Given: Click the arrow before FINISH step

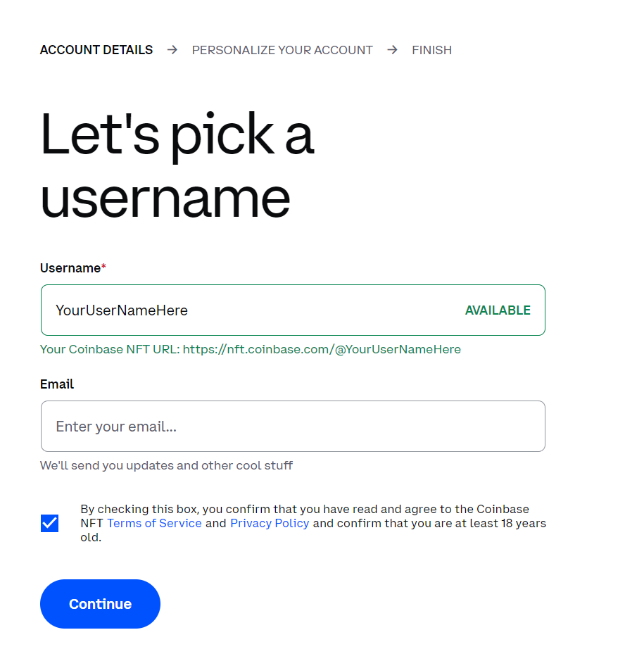Looking at the screenshot, I should [x=393, y=50].
